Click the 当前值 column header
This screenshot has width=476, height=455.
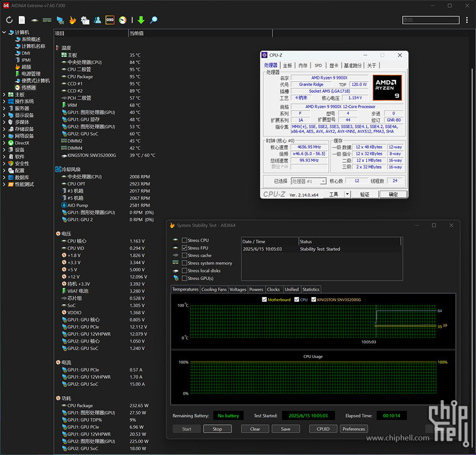pyautogui.click(x=200, y=34)
